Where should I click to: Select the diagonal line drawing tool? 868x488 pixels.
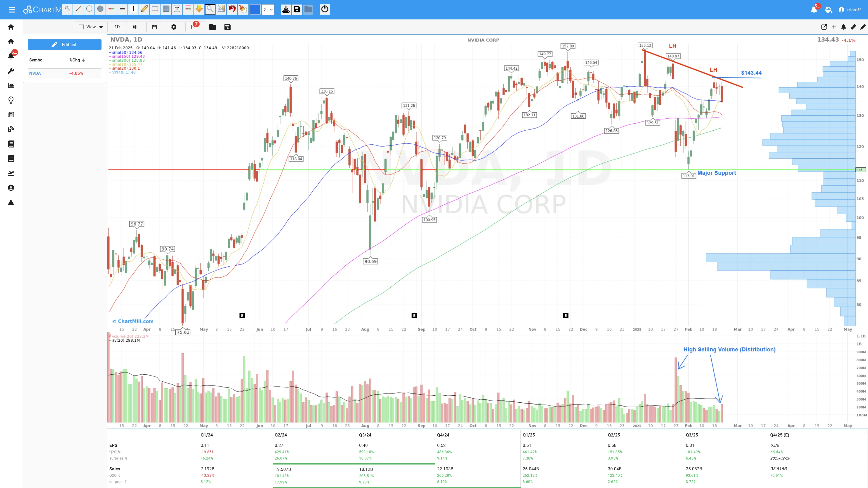[x=78, y=9]
